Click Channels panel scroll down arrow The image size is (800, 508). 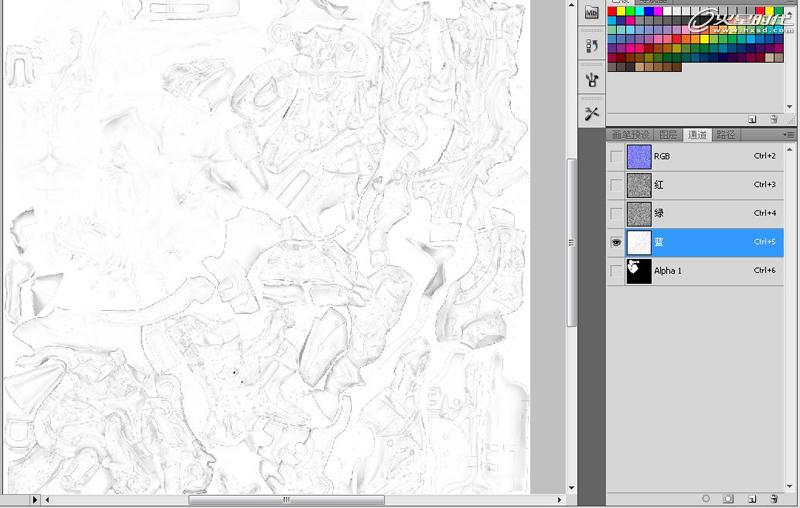pos(790,486)
